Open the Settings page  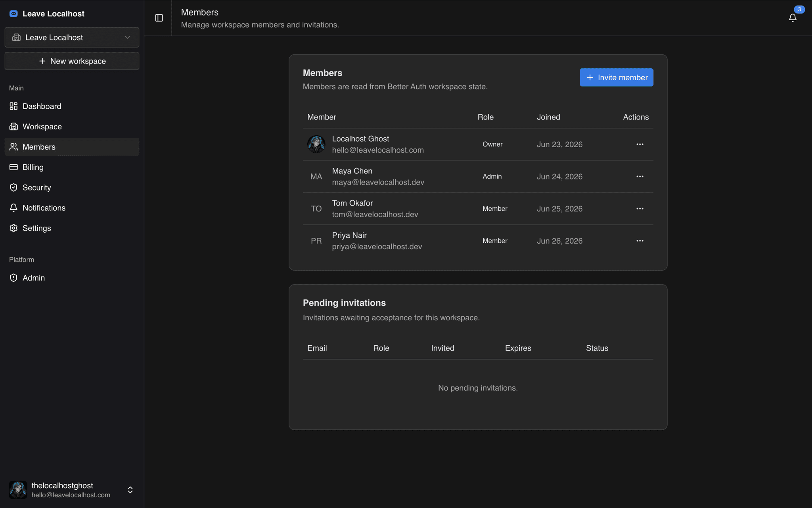(x=72, y=228)
